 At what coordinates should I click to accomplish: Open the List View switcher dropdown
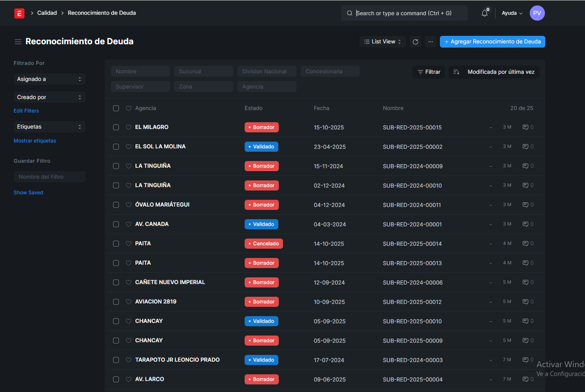click(x=383, y=42)
